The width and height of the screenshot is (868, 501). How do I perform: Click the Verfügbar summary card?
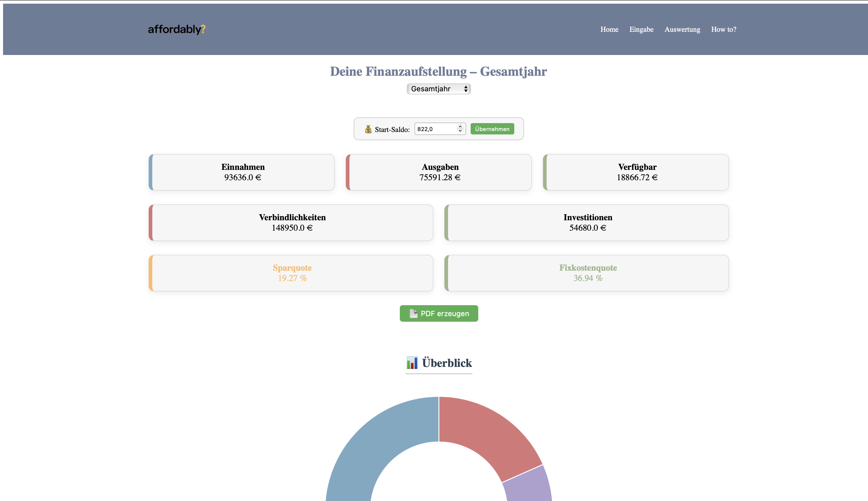[x=637, y=172]
